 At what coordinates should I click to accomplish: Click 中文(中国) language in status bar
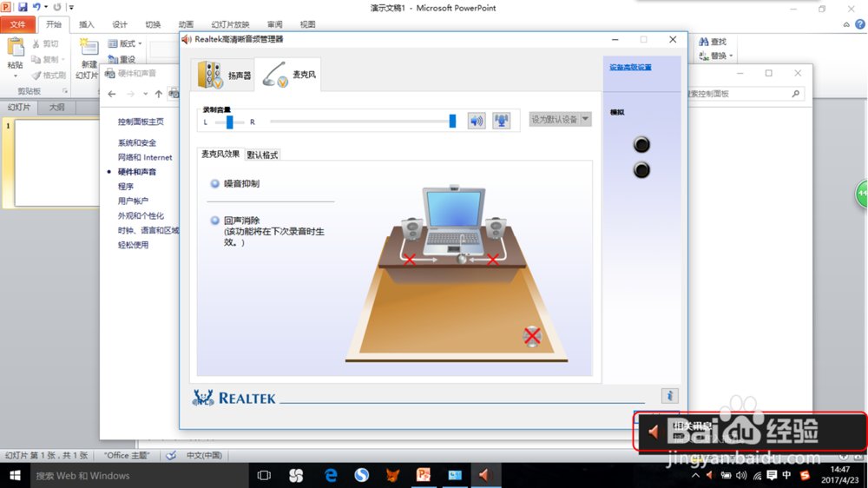(204, 455)
